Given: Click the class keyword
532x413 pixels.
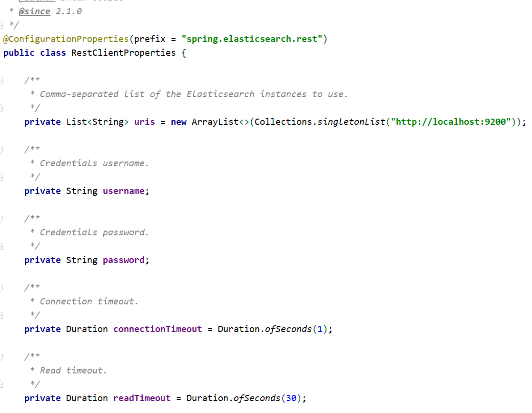Looking at the screenshot, I should [x=53, y=53].
